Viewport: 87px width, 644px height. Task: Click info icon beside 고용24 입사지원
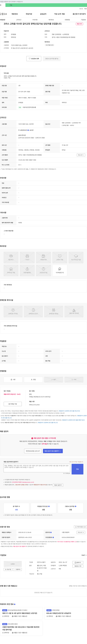(x=75, y=507)
